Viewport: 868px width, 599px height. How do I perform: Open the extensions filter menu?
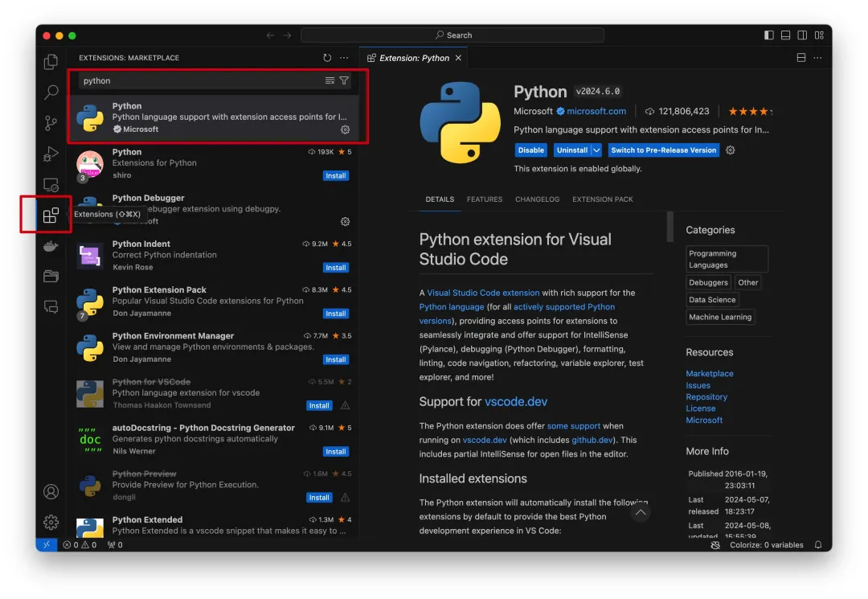(x=344, y=81)
